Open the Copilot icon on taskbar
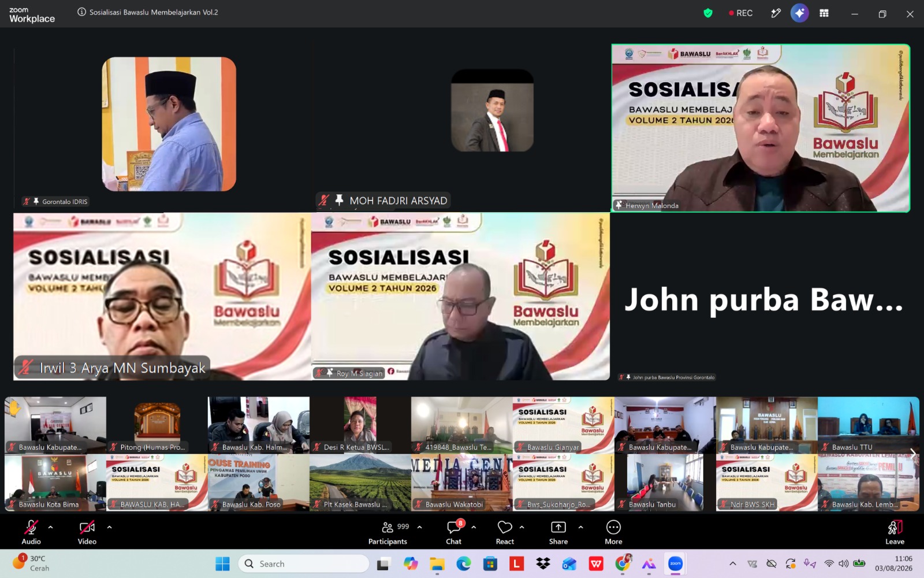The image size is (924, 578). point(411,564)
